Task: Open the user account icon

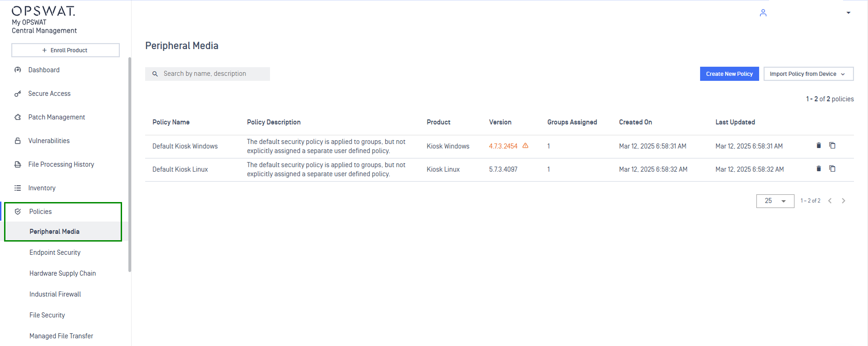Action: pos(763,13)
